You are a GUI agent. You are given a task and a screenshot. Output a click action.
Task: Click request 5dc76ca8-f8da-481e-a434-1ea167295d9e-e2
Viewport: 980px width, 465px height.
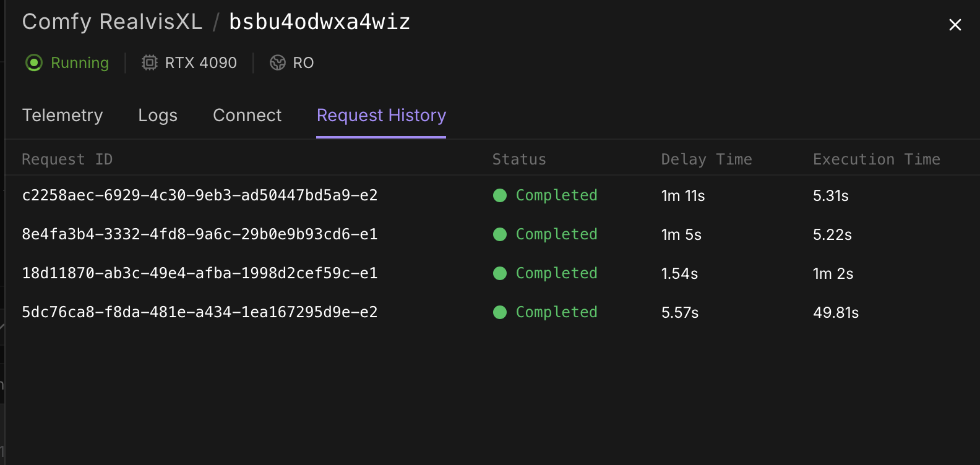[200, 312]
